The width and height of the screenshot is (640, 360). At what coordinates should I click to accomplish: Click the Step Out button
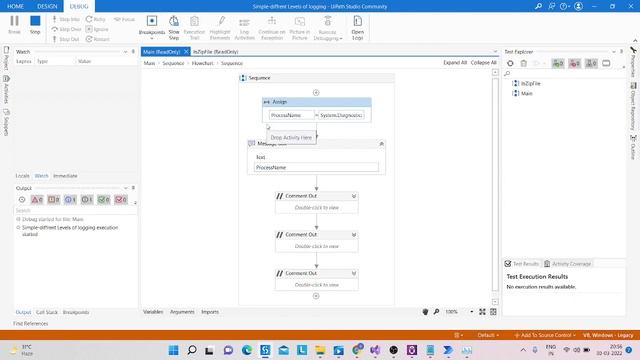pos(66,39)
